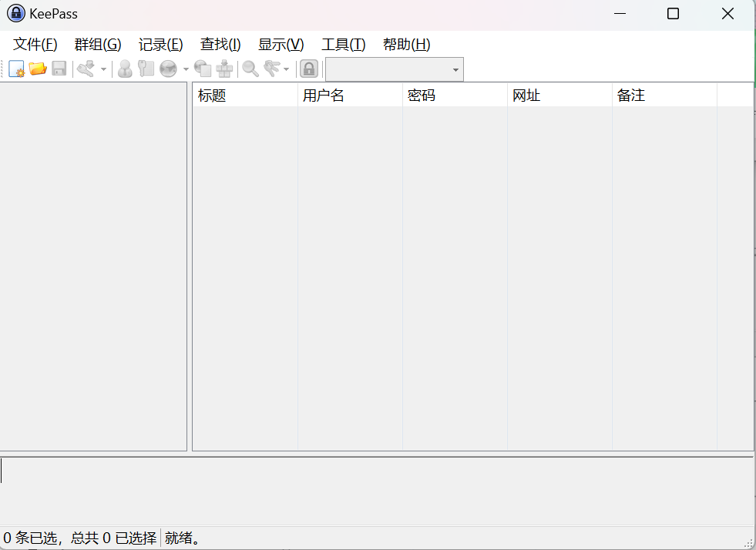Image resolution: width=756 pixels, height=550 pixels.
Task: Click the entry details text pane
Action: point(377,490)
